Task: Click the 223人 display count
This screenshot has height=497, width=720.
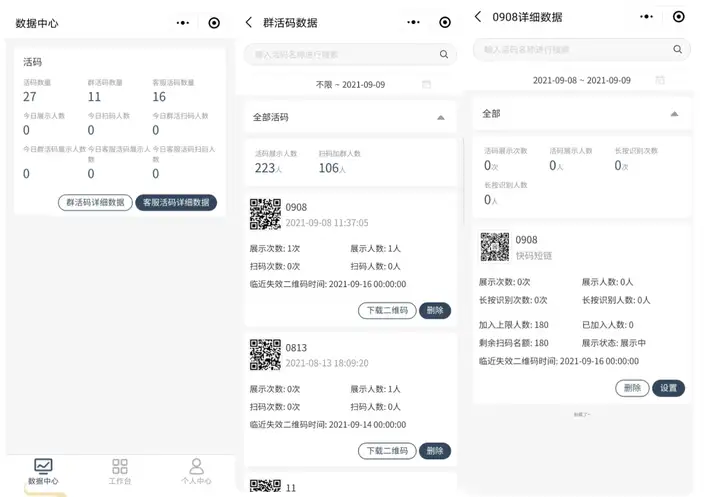Action: pos(268,168)
